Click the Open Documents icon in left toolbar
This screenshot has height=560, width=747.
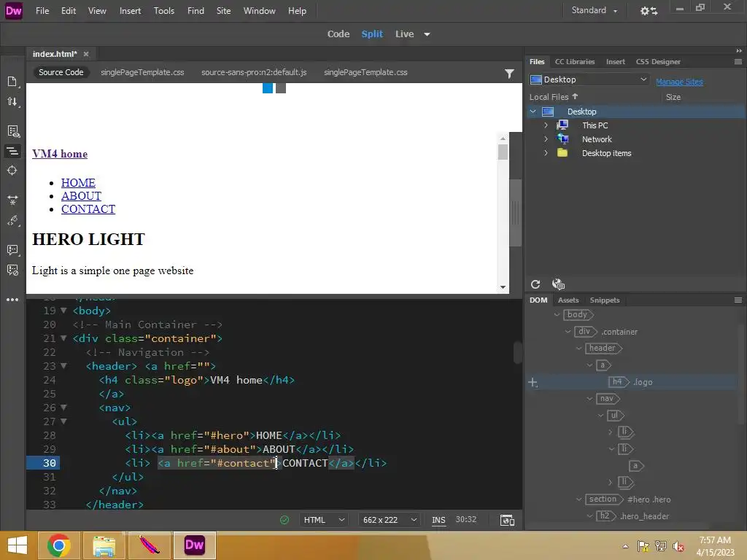tap(12, 82)
